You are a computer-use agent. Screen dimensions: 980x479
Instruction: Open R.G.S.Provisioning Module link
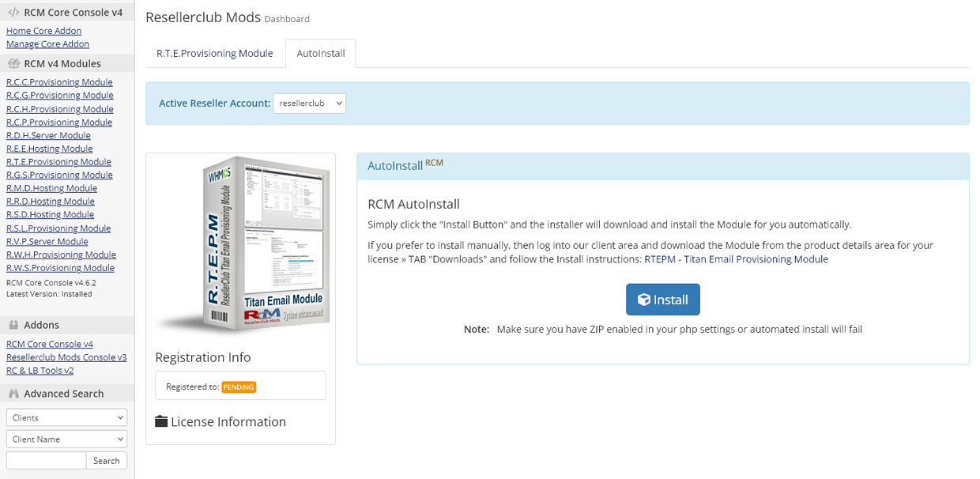pos(59,175)
